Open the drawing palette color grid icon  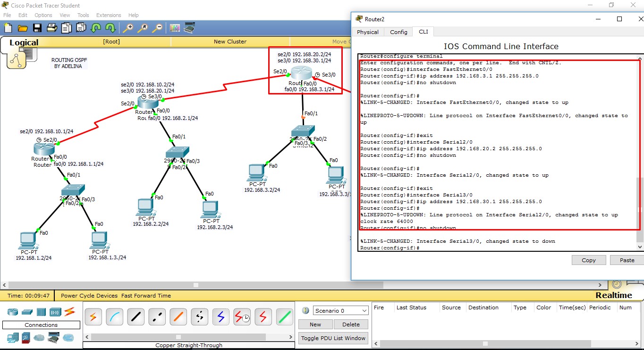[x=175, y=28]
